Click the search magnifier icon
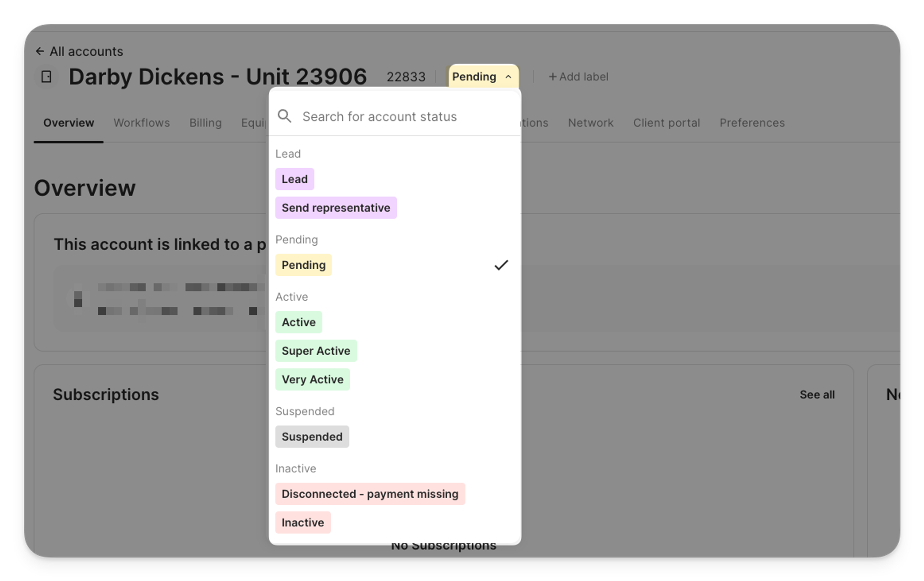Screen dimensions: 924x581 (285, 116)
